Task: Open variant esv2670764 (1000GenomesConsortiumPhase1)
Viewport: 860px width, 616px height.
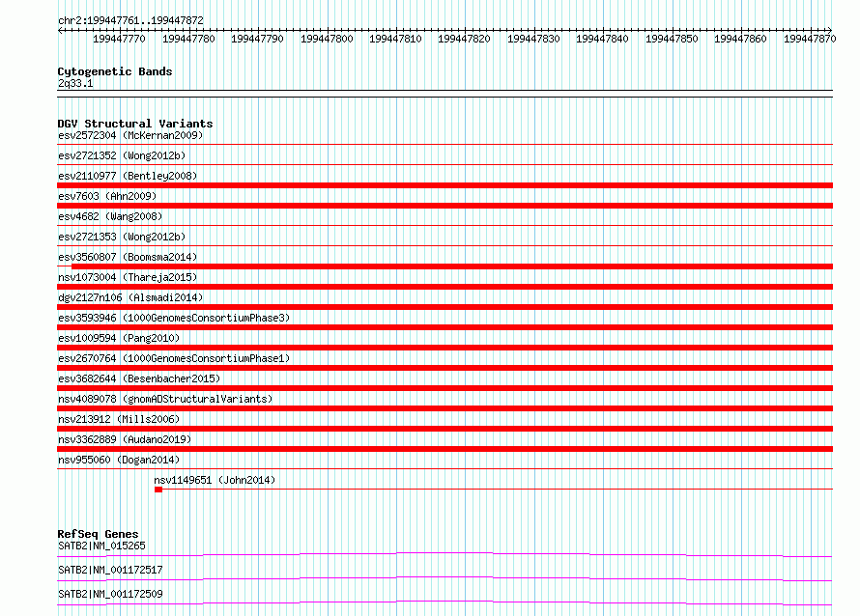Action: (174, 358)
